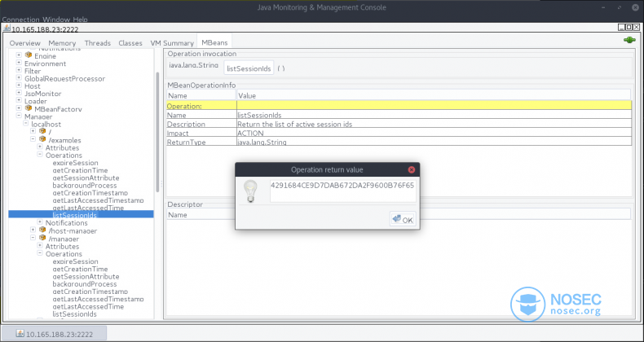644x342 pixels.
Task: Expand the Host tree node
Action: [19, 85]
